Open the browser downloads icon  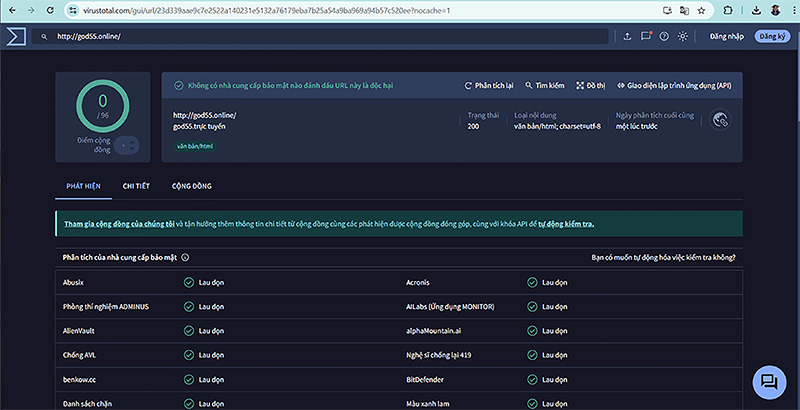pos(756,10)
